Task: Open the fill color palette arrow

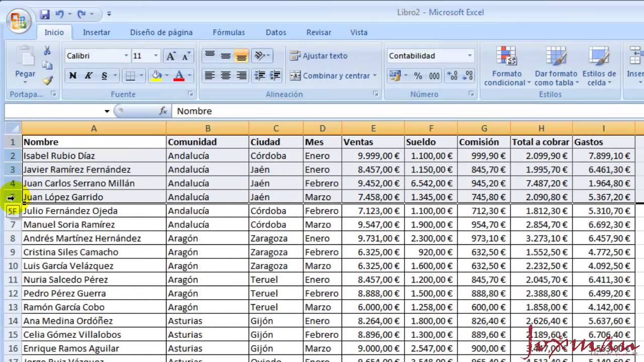Action: point(167,76)
